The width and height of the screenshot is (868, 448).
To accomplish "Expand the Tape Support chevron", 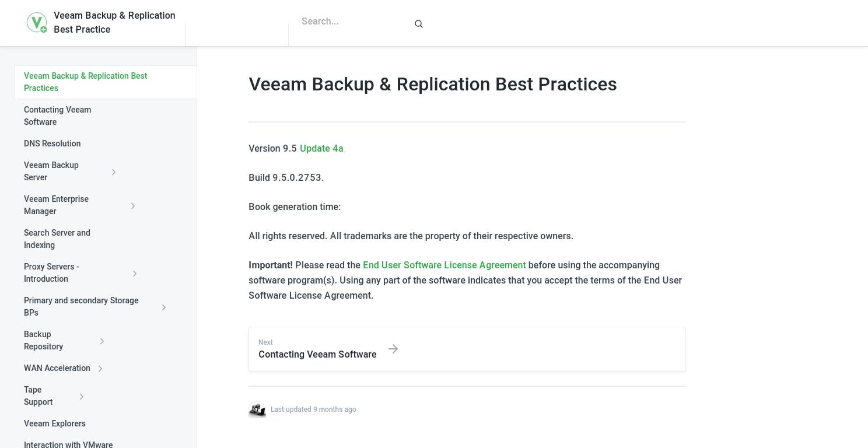I will pos(82,397).
